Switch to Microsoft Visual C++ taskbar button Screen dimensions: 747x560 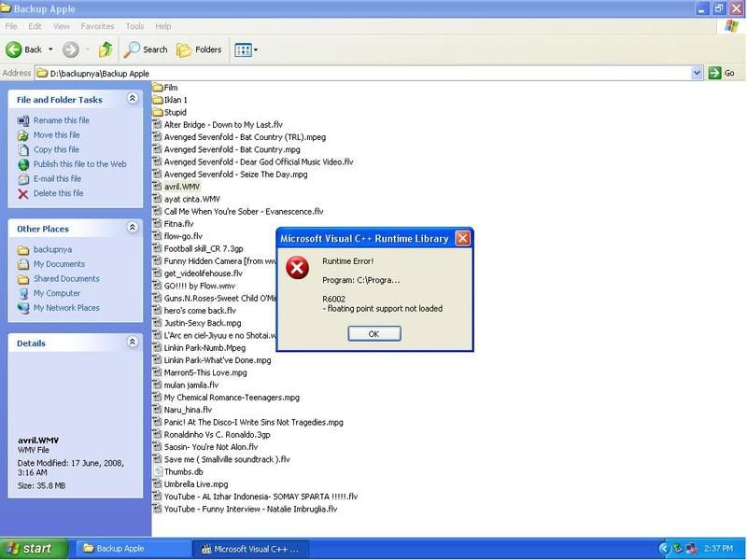(251, 549)
